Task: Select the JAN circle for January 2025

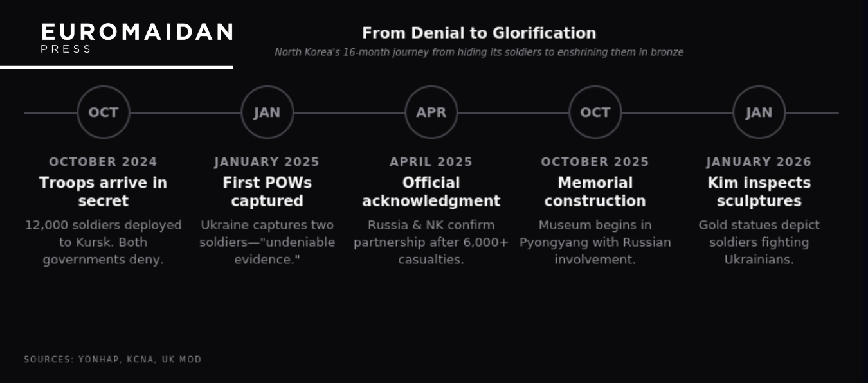Action: [x=267, y=112]
